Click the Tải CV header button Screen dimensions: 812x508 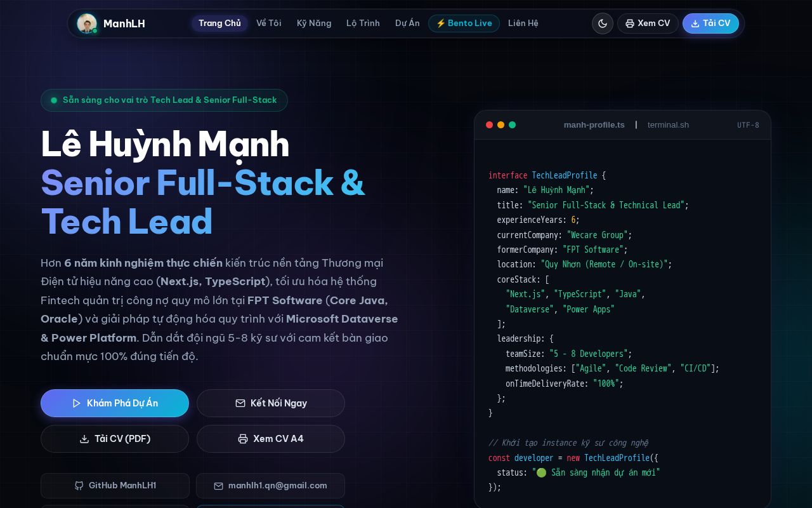point(710,23)
